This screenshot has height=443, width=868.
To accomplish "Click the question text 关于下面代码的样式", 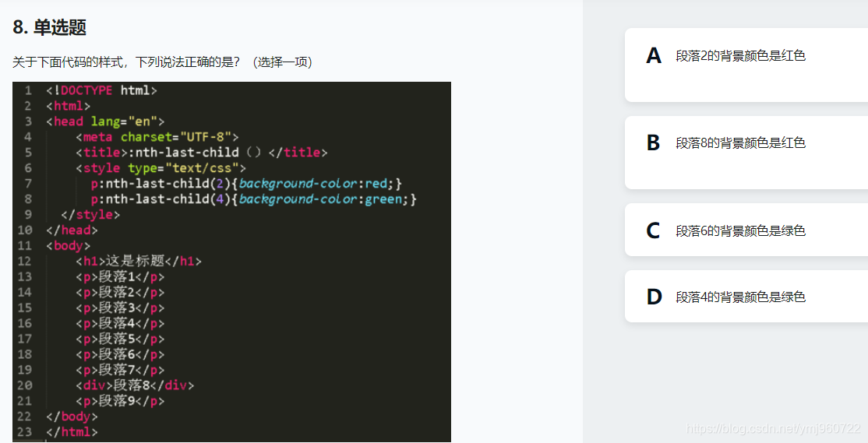I will point(162,62).
